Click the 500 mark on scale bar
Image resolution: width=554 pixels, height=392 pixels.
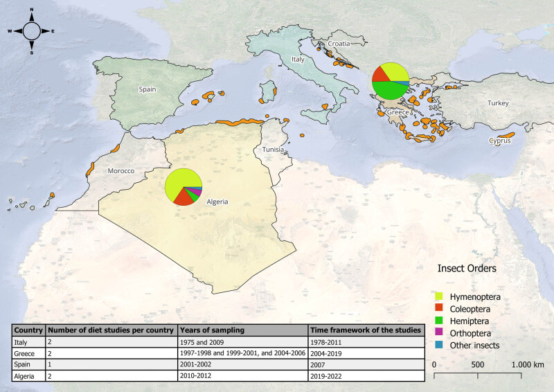coord(478,365)
